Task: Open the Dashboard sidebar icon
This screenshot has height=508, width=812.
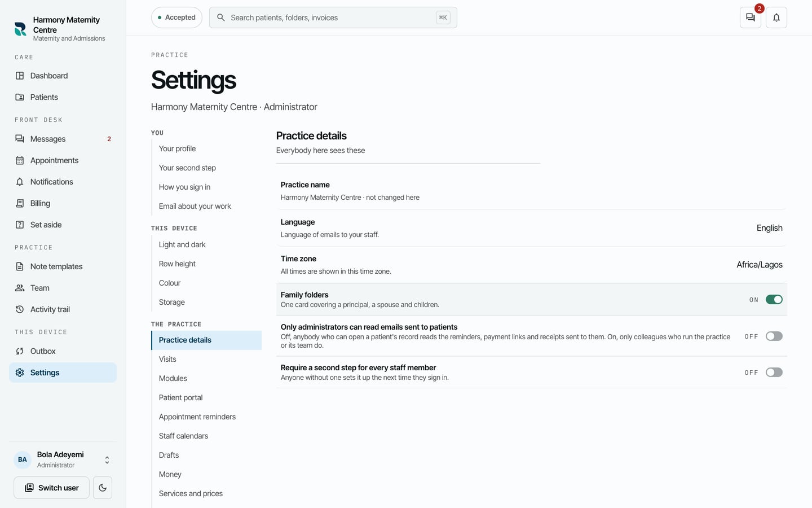Action: click(20, 76)
